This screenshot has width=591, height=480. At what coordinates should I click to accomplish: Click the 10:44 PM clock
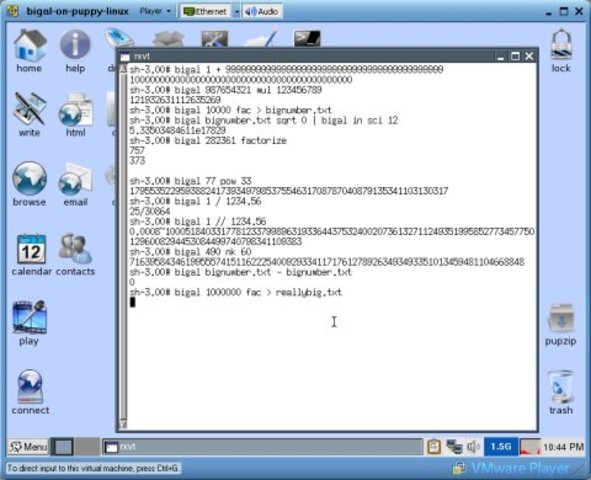click(x=563, y=447)
